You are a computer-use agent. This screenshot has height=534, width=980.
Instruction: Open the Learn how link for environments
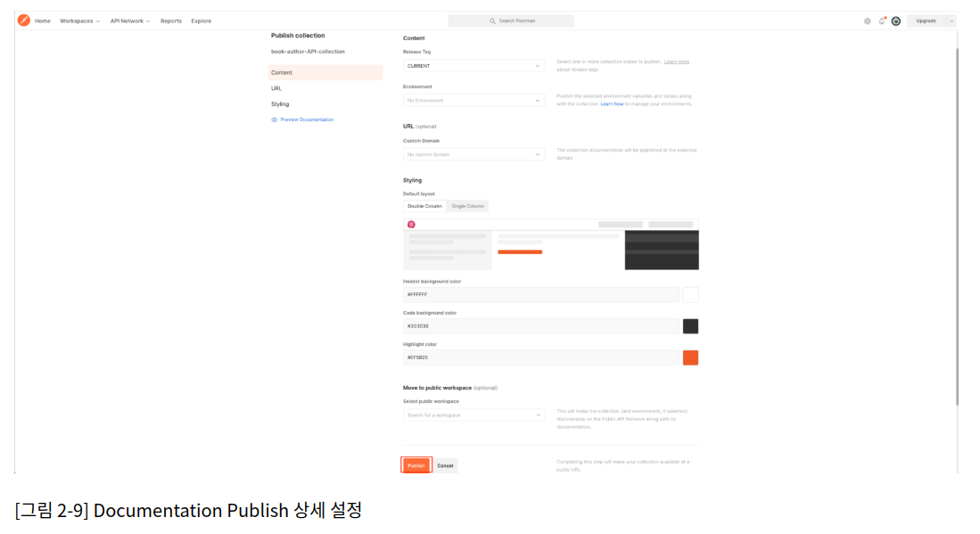coord(612,104)
